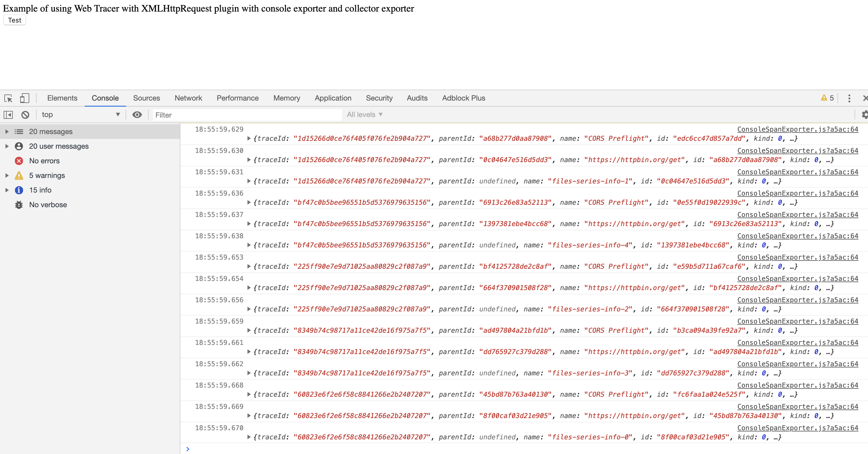Clear the console with the ban icon
Screen dimensions: 868x454
pos(25,115)
